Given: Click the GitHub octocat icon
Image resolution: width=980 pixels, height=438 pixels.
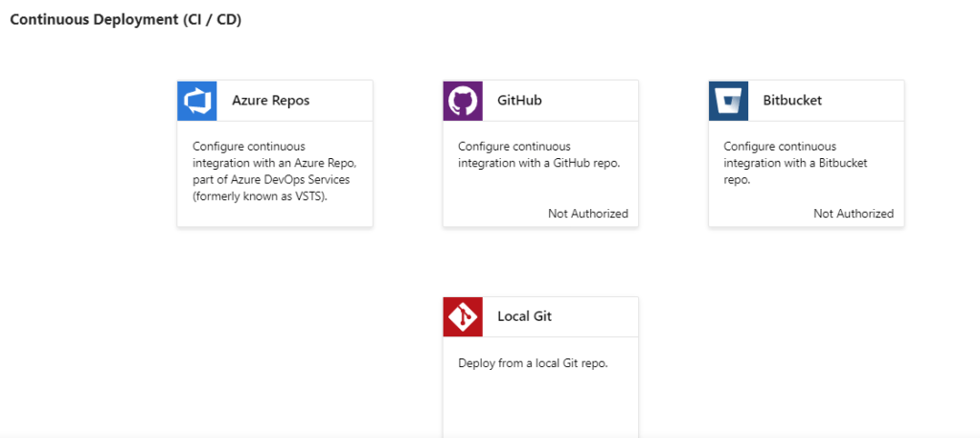Looking at the screenshot, I should coord(462,101).
